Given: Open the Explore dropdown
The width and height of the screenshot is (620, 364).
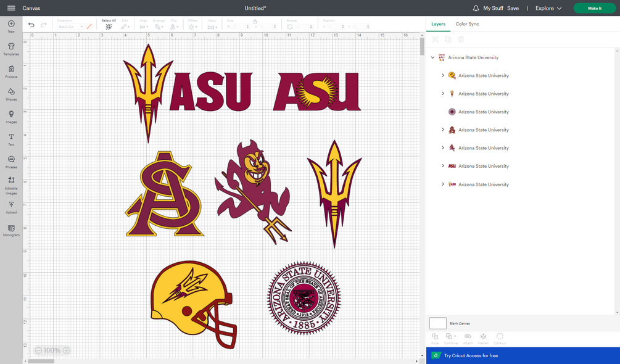Looking at the screenshot, I should pos(548,8).
